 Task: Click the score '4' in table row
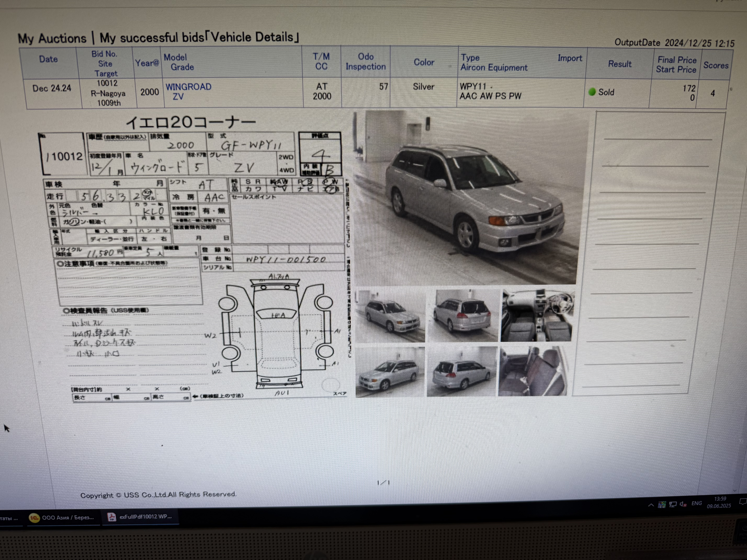(713, 93)
